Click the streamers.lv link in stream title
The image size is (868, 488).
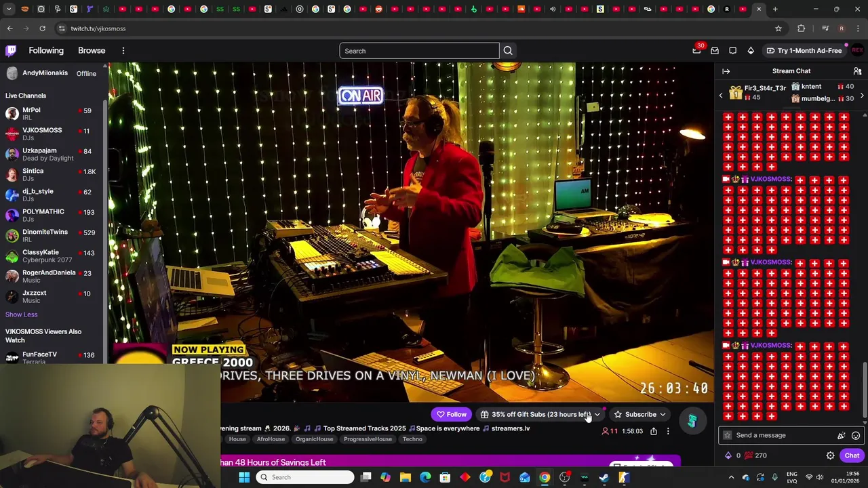510,428
